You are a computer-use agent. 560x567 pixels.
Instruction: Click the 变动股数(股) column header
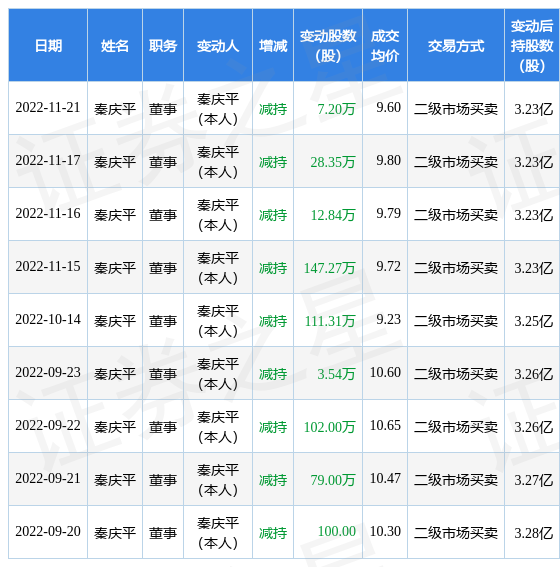tap(328, 46)
